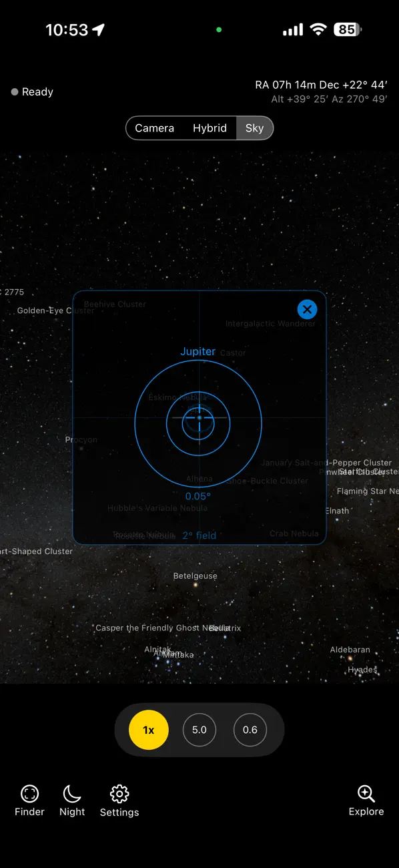This screenshot has width=399, height=868.
Task: Tap the 2° field label
Action: tap(199, 535)
